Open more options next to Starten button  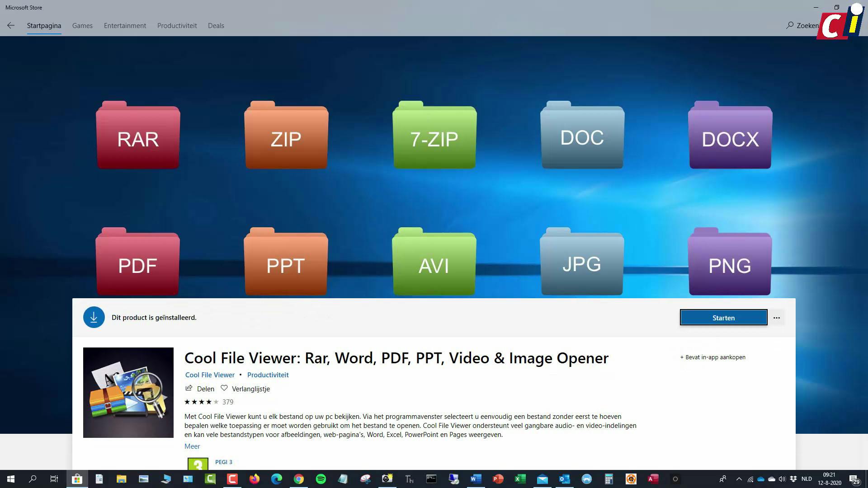point(776,318)
